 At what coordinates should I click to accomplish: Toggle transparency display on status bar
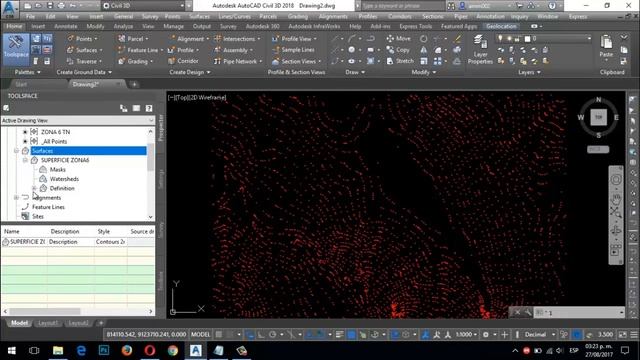[351, 334]
